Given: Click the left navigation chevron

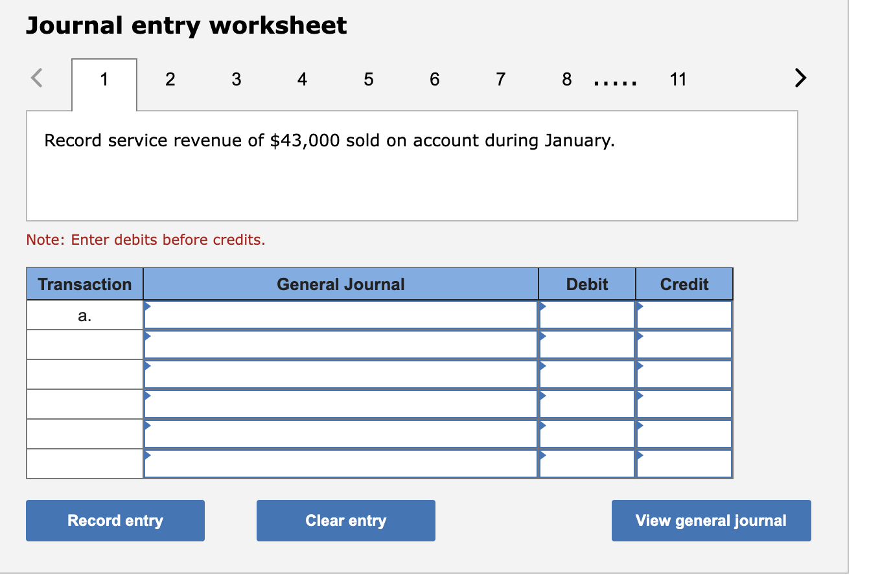Looking at the screenshot, I should (37, 78).
